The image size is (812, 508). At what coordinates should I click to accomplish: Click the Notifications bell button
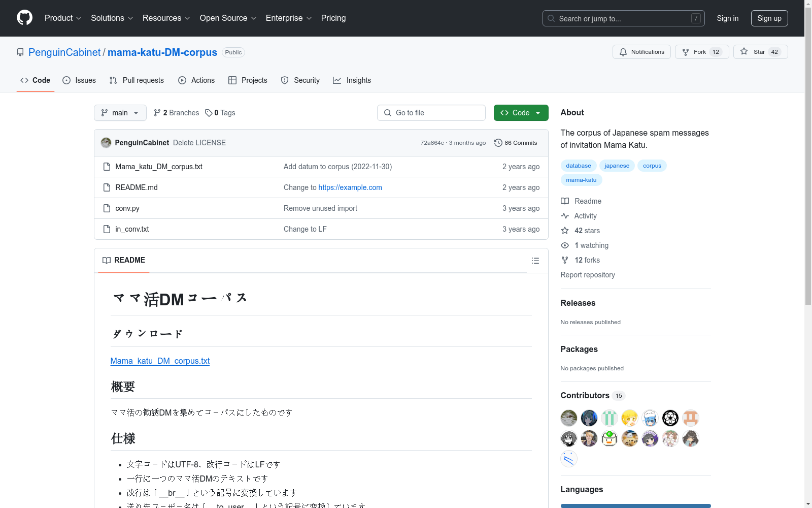click(x=641, y=52)
